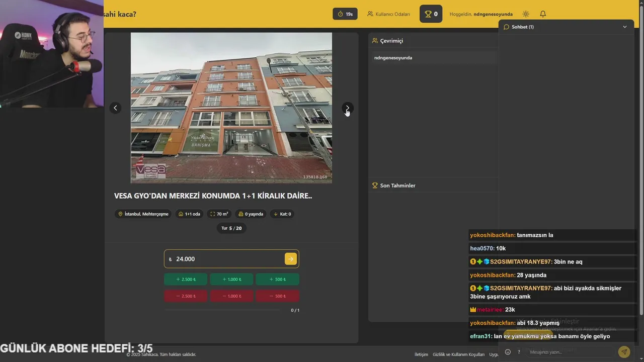Image resolution: width=644 pixels, height=362 pixels.
Task: Click the Sohbet (1) chat title
Action: point(523,27)
